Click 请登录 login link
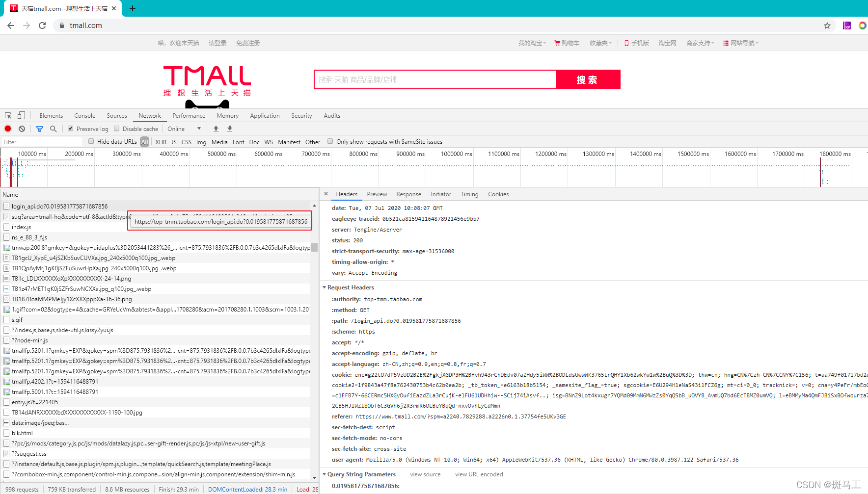This screenshot has width=868, height=494. (217, 43)
